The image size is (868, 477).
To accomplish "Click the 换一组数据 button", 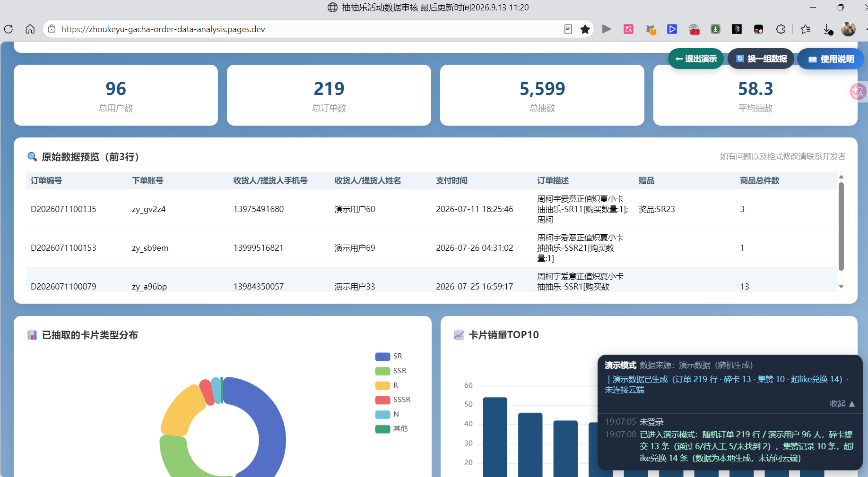I will (761, 59).
